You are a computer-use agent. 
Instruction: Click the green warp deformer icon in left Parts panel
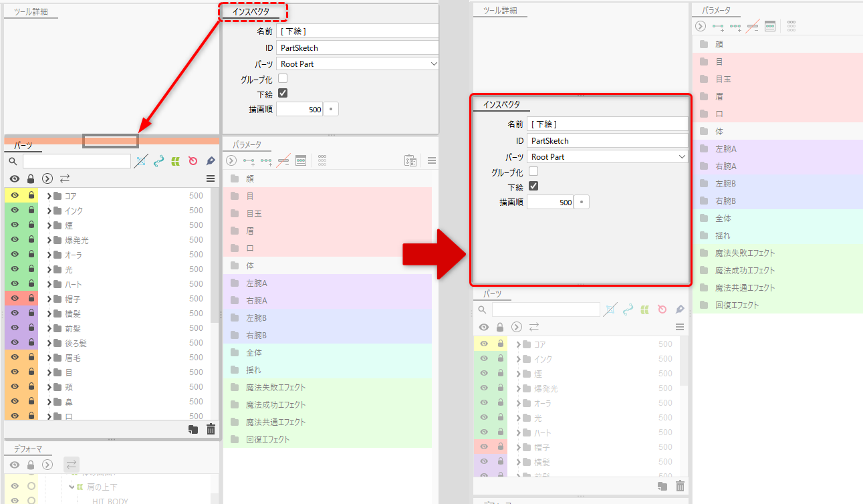(x=176, y=161)
